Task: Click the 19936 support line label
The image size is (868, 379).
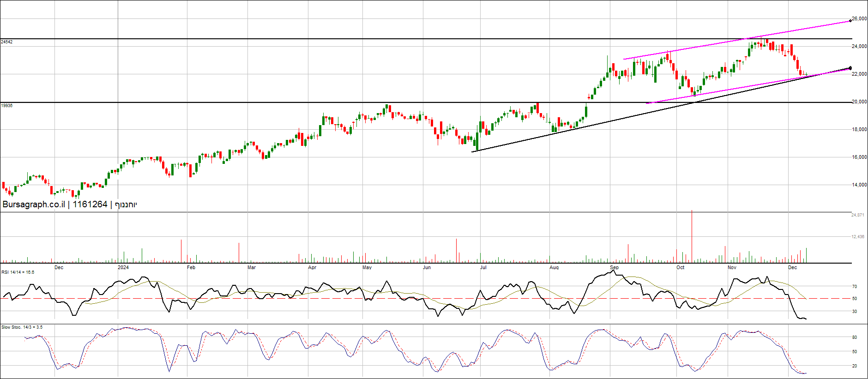Action: point(7,106)
